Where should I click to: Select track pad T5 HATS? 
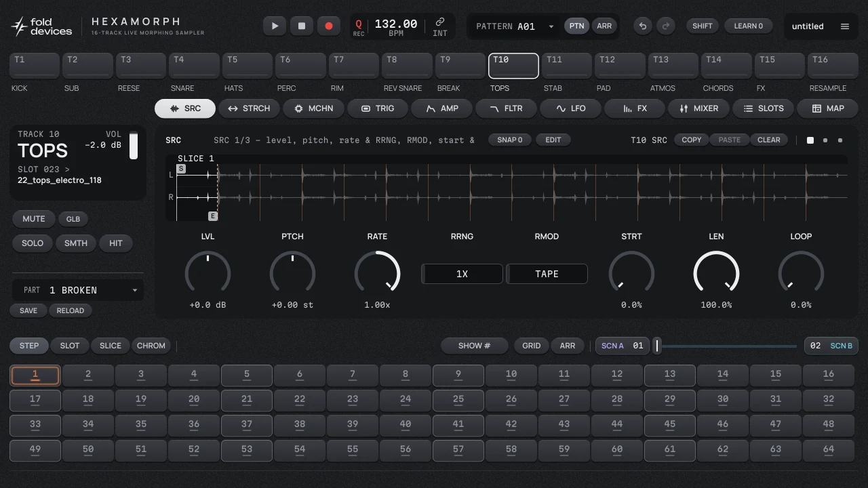click(x=247, y=66)
